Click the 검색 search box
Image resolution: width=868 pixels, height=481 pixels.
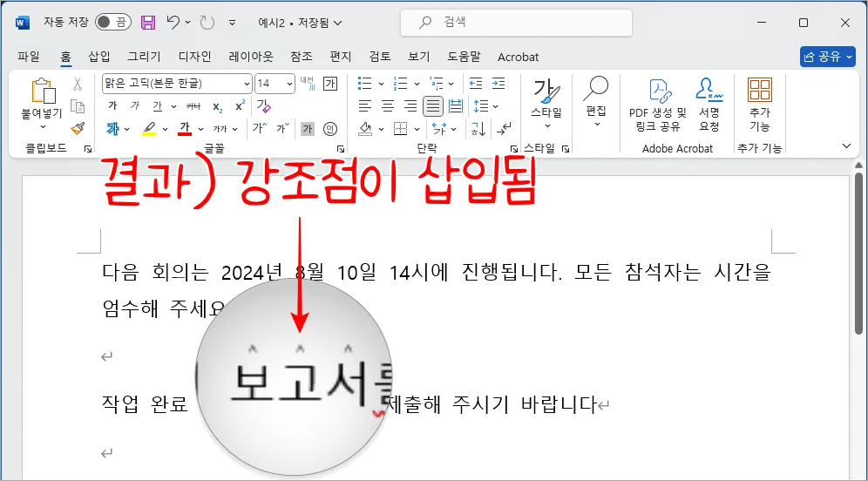pyautogui.click(x=516, y=22)
